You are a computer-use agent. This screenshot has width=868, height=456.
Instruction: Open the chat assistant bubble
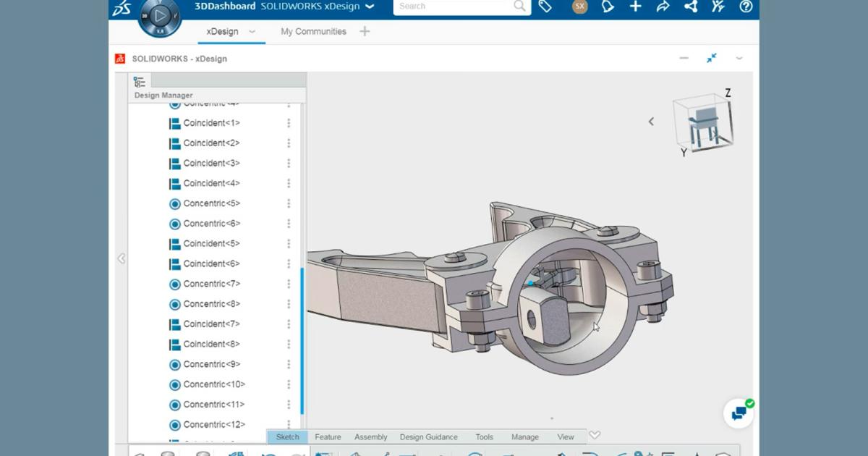tap(739, 413)
